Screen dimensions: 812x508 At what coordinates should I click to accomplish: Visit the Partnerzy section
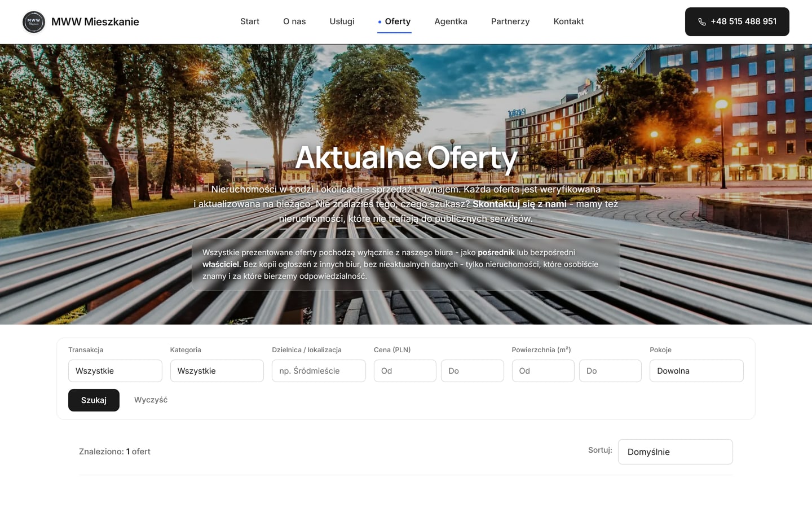(510, 21)
